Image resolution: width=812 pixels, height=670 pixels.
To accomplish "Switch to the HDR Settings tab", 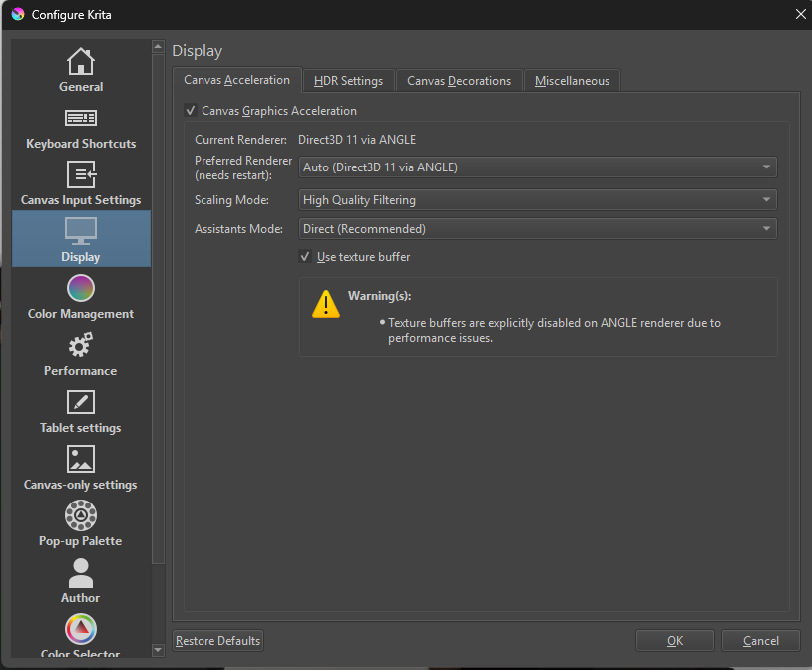I will [x=348, y=81].
